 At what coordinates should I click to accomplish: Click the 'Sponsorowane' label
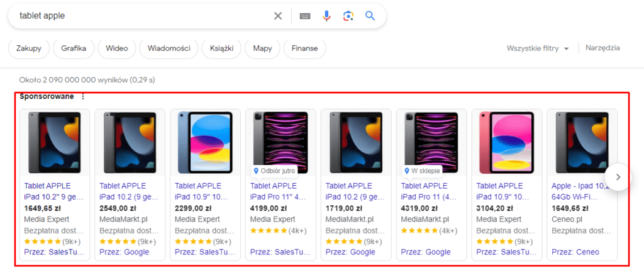click(47, 96)
